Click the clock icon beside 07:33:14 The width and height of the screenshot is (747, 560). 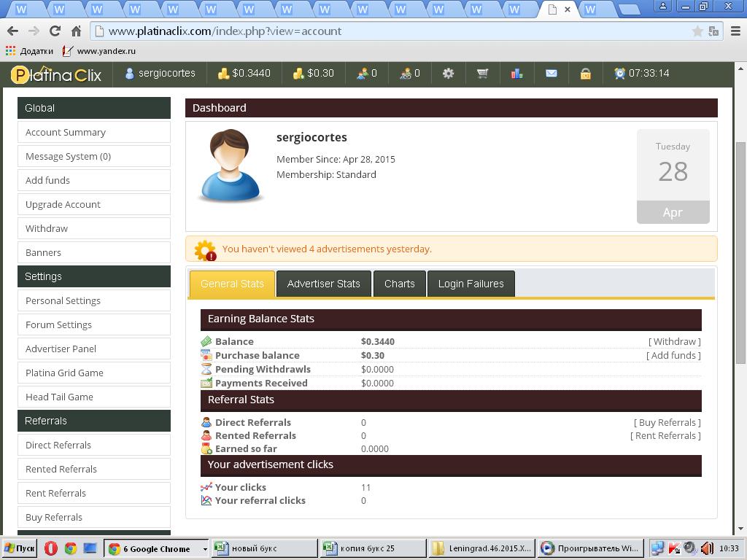pos(620,74)
